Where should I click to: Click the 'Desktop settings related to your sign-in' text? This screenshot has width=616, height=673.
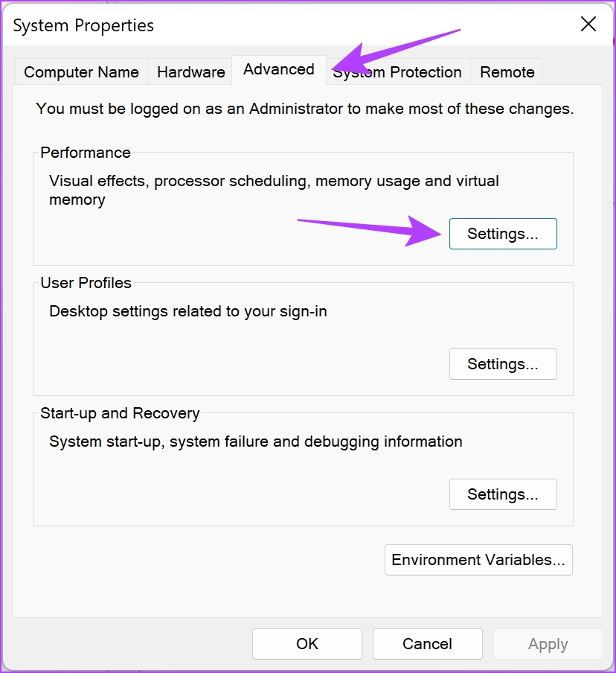coord(188,311)
